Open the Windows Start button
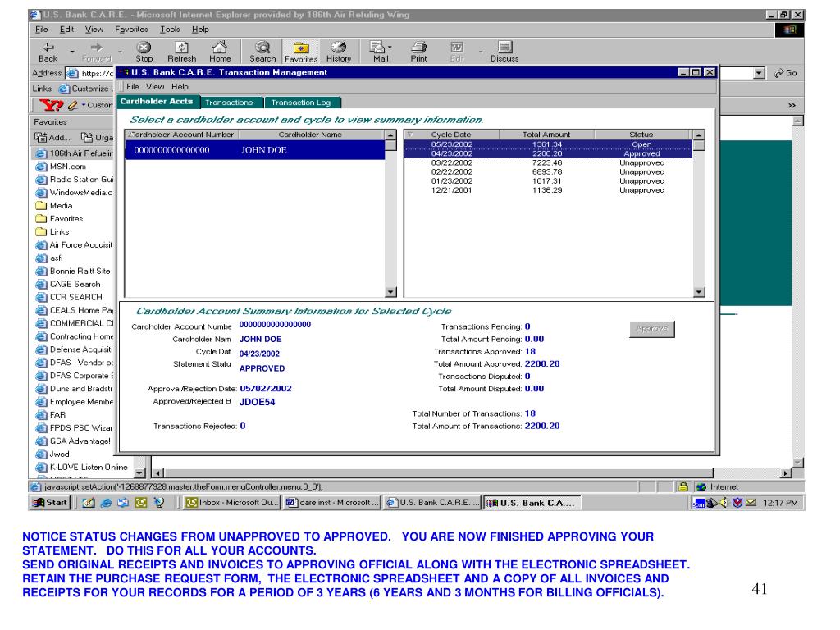The width and height of the screenshot is (840, 630). click(50, 503)
